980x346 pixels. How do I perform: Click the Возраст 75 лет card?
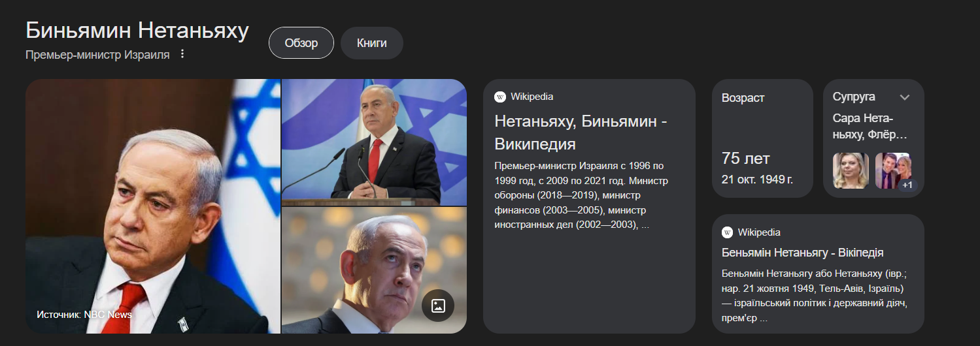[762, 138]
